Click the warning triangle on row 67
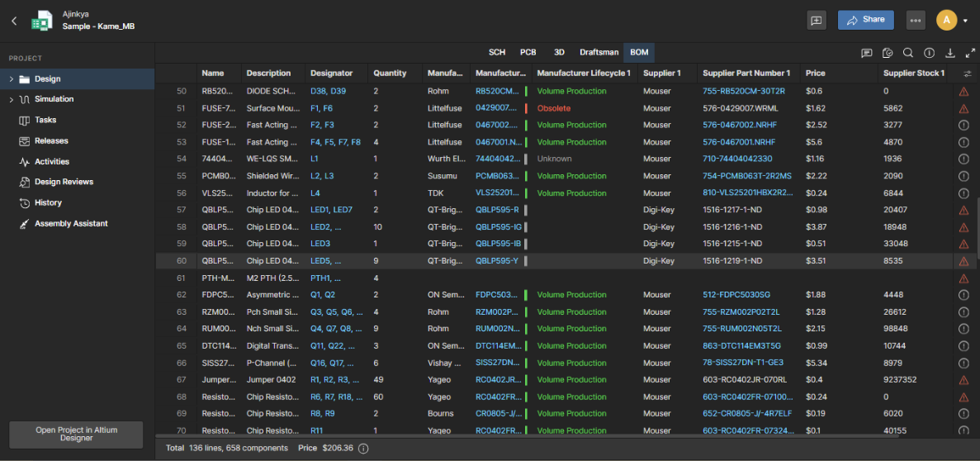This screenshot has height=461, width=980. coord(963,380)
